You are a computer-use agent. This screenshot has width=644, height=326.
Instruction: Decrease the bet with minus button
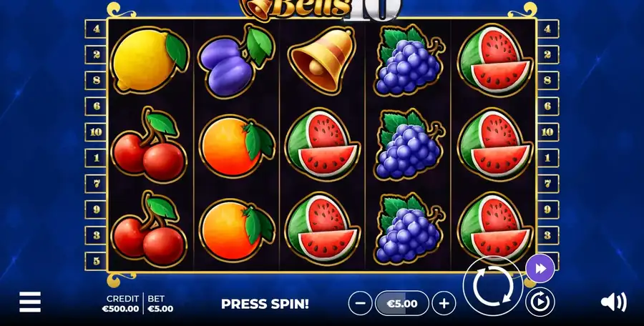point(360,303)
